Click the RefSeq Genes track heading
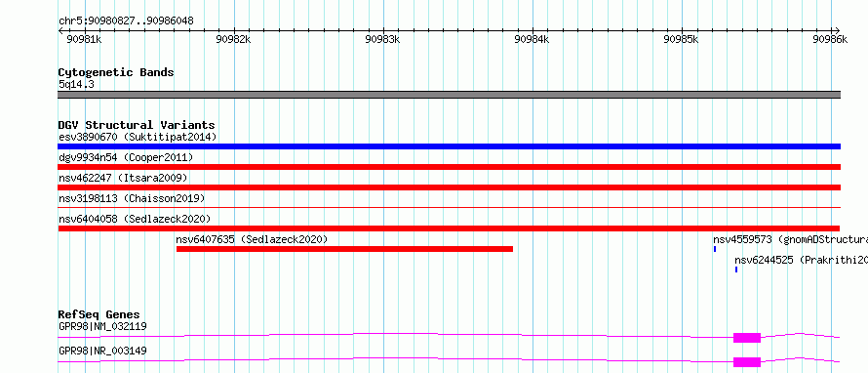 [x=99, y=314]
